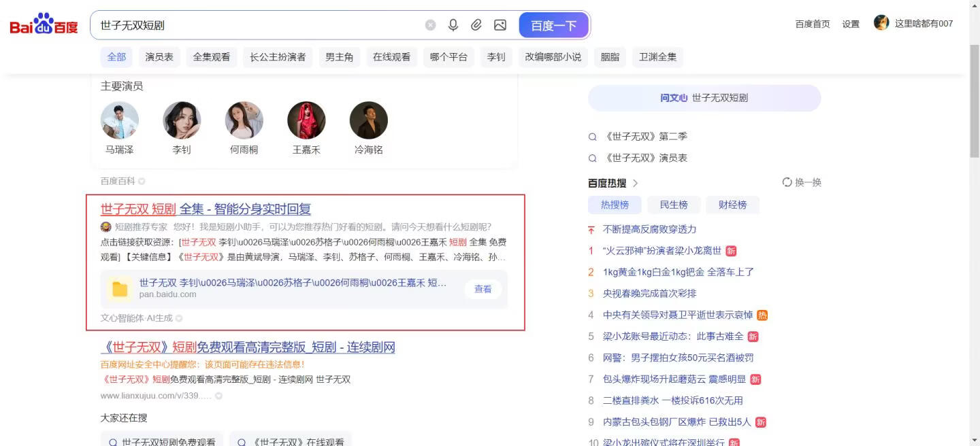The width and height of the screenshot is (980, 446).
Task: Expand the 文心智能体·AI生成 disclosure chevron
Action: coord(179,318)
